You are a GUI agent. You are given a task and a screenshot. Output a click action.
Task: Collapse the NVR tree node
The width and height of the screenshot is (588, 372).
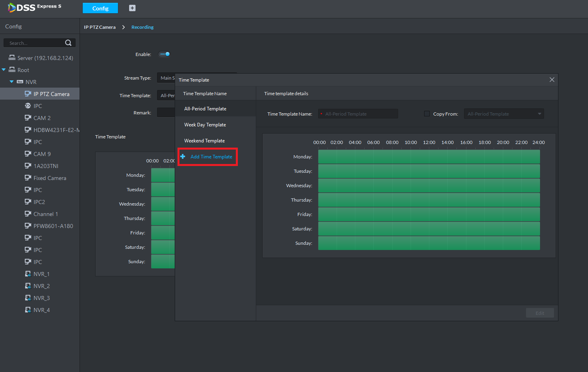pos(12,82)
